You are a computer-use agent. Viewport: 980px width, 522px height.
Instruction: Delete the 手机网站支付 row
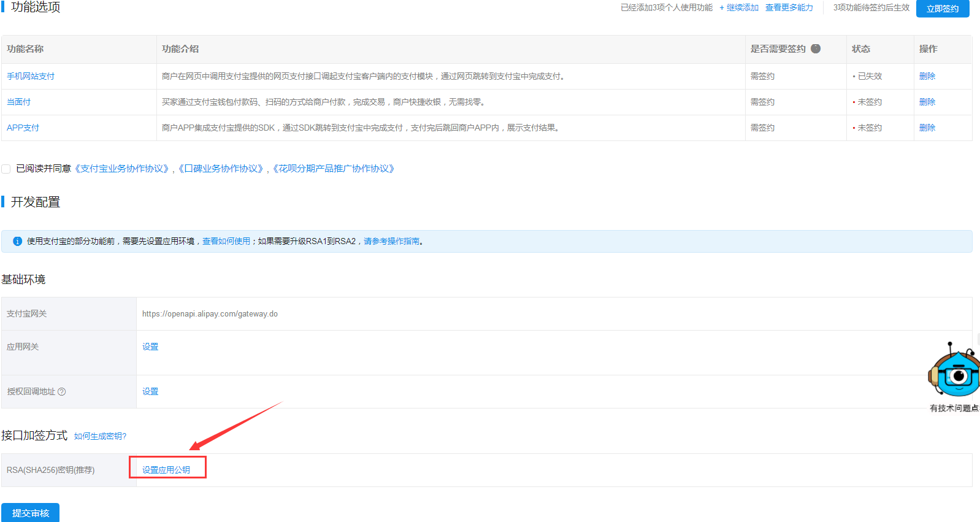(x=927, y=76)
